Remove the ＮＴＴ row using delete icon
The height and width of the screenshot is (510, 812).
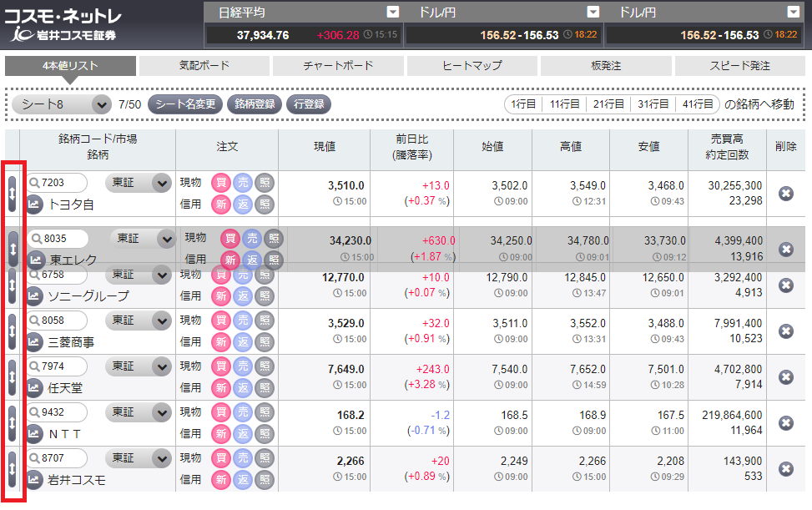(x=785, y=423)
